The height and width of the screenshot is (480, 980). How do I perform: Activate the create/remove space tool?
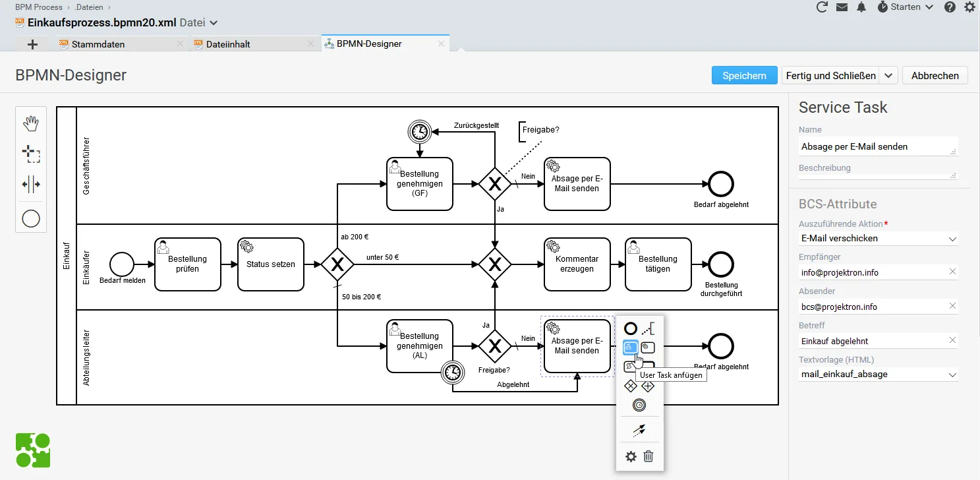click(x=31, y=185)
